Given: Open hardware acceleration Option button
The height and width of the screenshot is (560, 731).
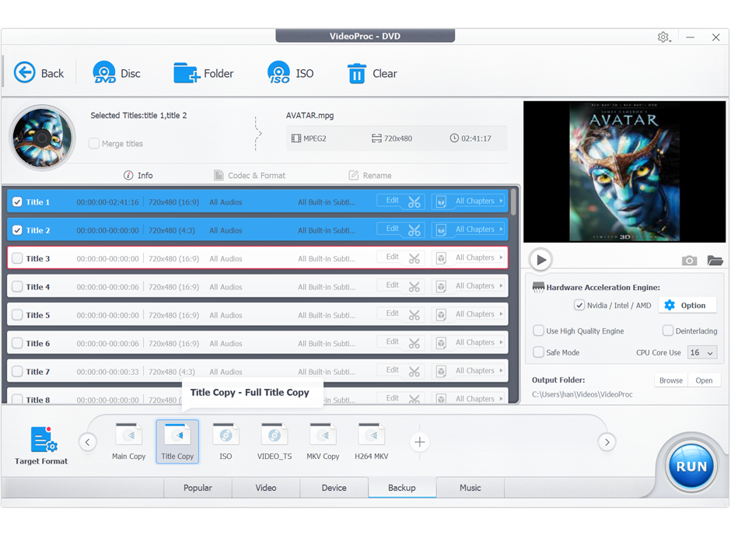Looking at the screenshot, I should coord(687,306).
